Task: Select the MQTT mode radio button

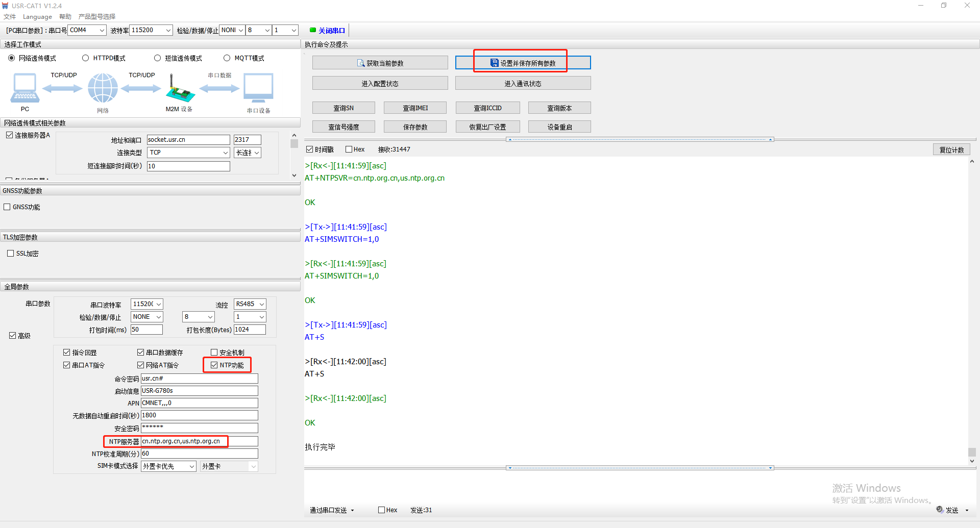Action: pyautogui.click(x=227, y=58)
